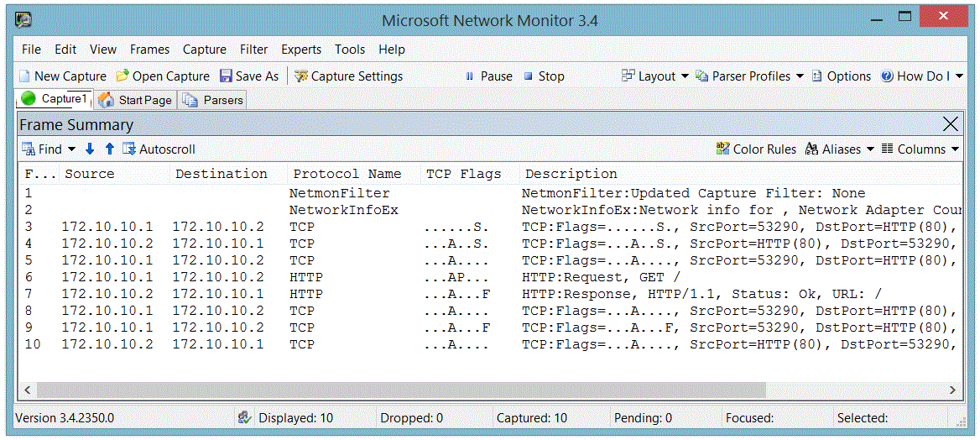The image size is (980, 440).
Task: Click the Save As floppy disk icon
Action: (227, 76)
